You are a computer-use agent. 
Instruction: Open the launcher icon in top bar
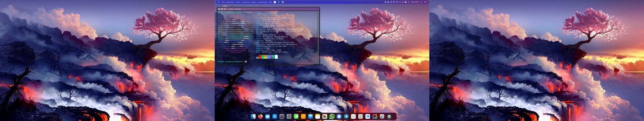(218, 2)
